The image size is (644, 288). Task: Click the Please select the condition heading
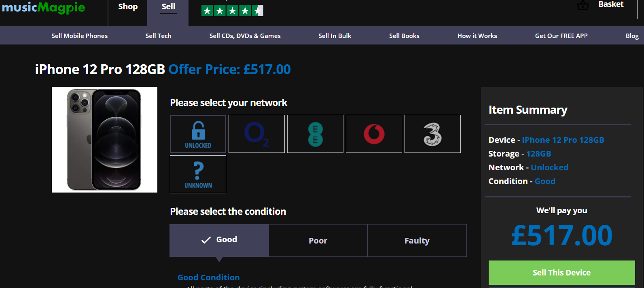coord(228,212)
